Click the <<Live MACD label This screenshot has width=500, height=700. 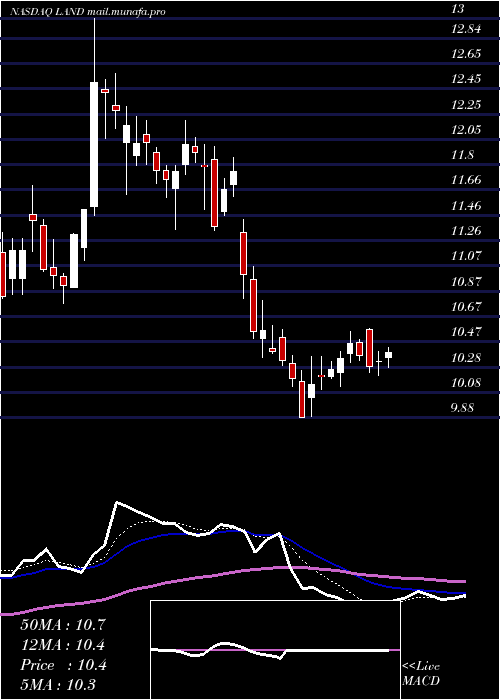(421, 674)
